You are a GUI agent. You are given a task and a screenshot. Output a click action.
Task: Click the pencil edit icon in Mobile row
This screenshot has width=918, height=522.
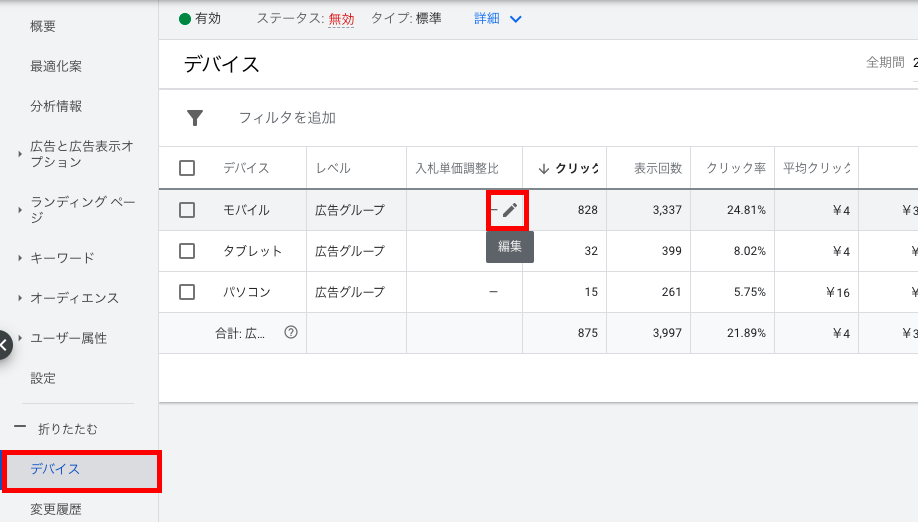(x=510, y=210)
